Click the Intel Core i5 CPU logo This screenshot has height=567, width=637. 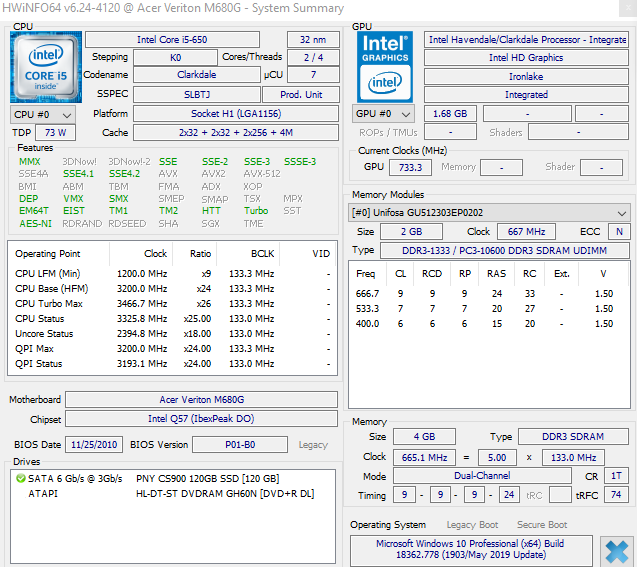(x=46, y=67)
